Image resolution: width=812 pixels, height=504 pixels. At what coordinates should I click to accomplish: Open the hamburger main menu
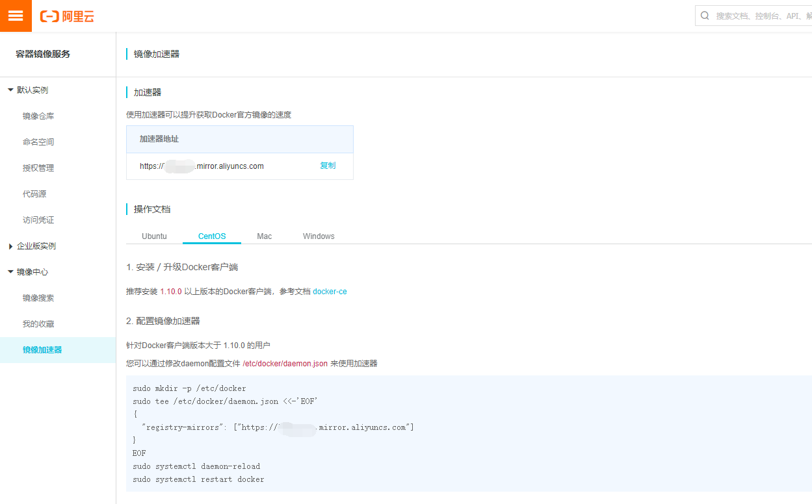(x=16, y=16)
